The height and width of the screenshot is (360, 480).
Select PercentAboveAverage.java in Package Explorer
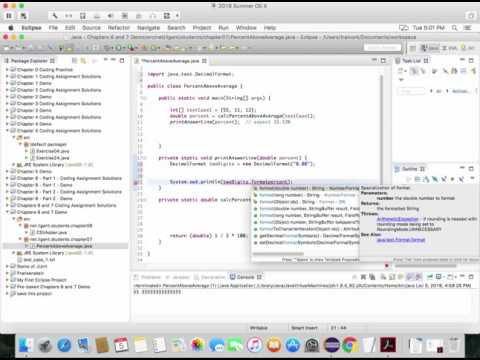(64, 246)
